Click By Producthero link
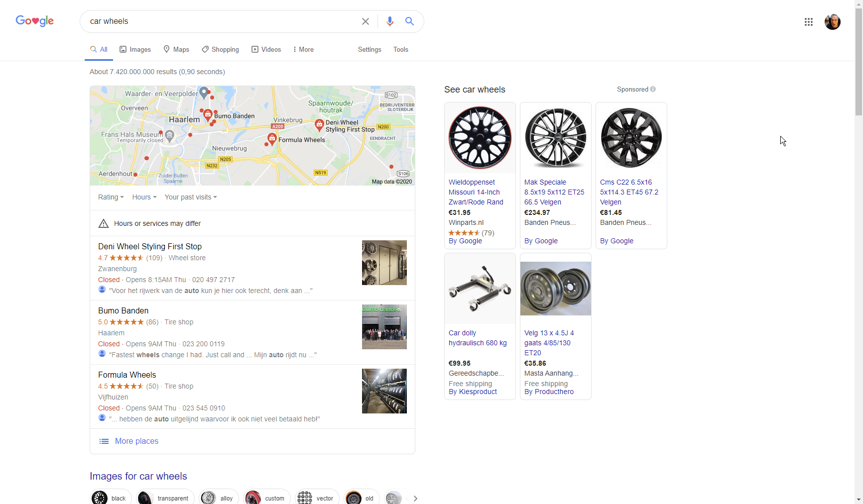This screenshot has height=504, width=863. click(549, 392)
